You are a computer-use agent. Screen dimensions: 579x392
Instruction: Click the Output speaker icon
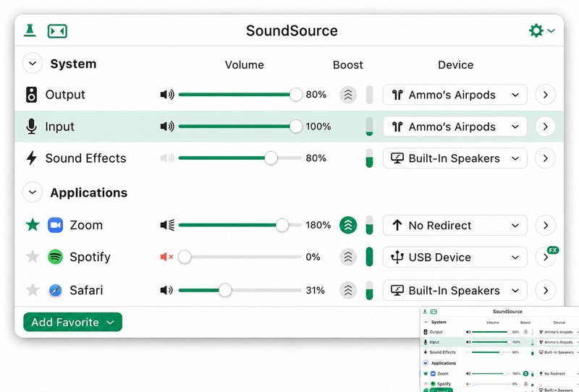coord(31,95)
